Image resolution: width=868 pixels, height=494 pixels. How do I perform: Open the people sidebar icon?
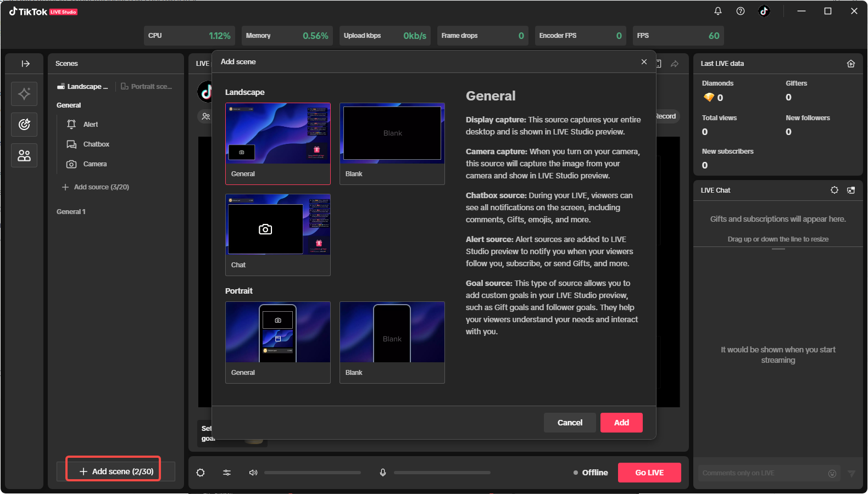(24, 156)
